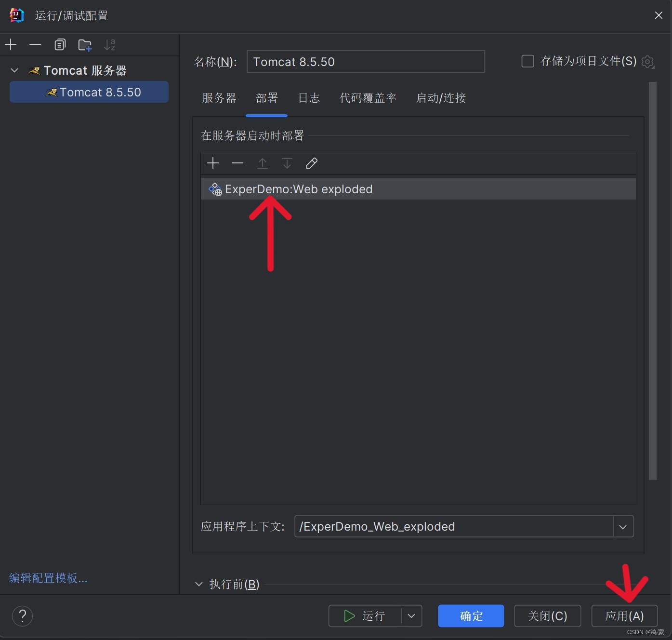This screenshot has height=640, width=672.
Task: Remove the selected deployment artifact
Action: tap(237, 163)
